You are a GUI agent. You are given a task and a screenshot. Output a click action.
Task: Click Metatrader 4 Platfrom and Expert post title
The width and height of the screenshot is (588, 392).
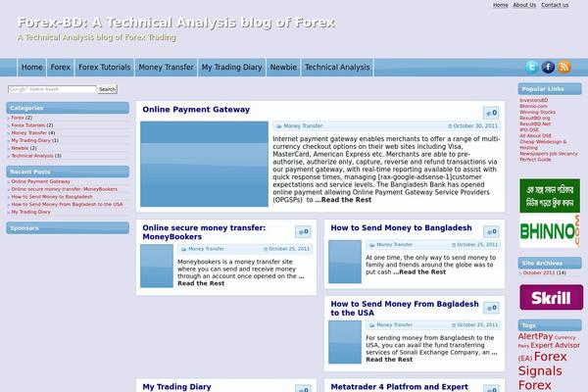coord(400,387)
